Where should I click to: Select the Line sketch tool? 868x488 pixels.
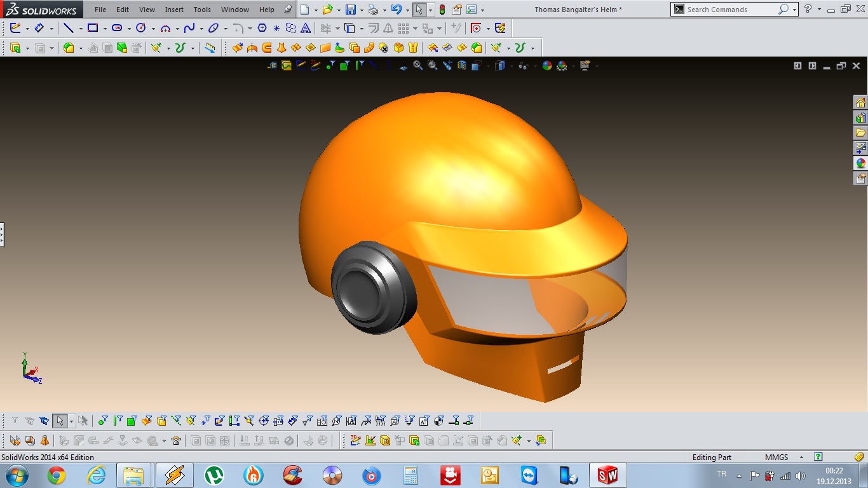(x=69, y=28)
